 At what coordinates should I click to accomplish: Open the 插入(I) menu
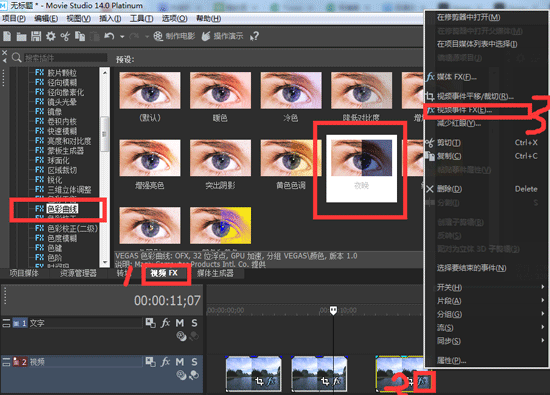pos(110,18)
